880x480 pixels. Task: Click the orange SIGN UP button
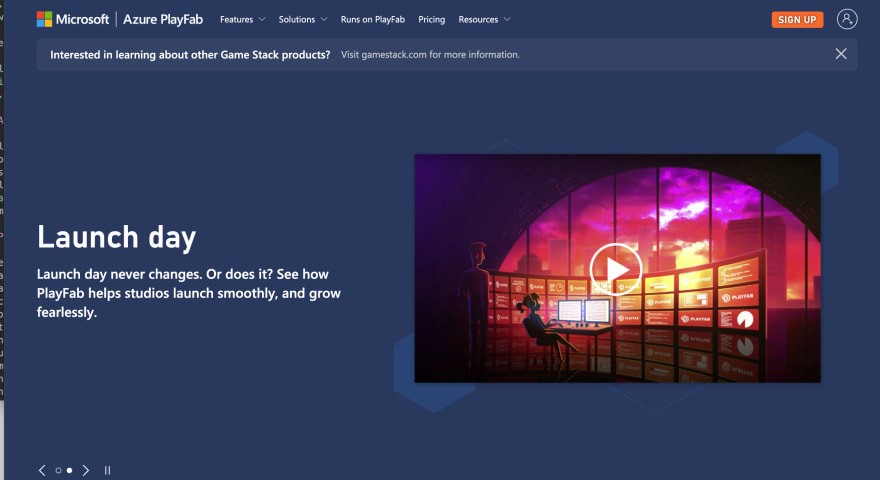pos(797,19)
